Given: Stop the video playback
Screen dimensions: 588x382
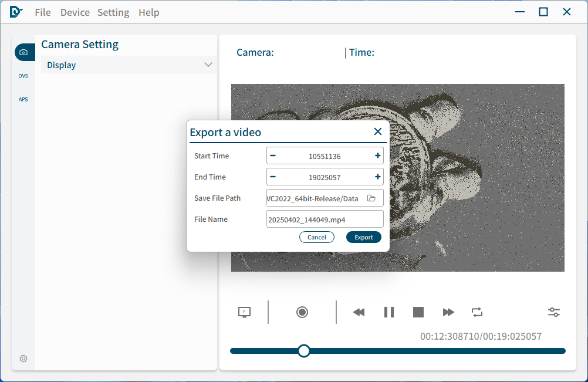Looking at the screenshot, I should [418, 312].
